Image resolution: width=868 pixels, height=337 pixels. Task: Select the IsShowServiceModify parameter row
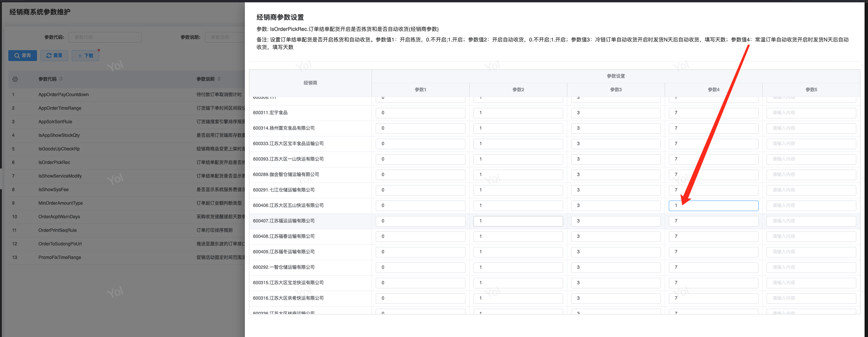click(x=127, y=176)
